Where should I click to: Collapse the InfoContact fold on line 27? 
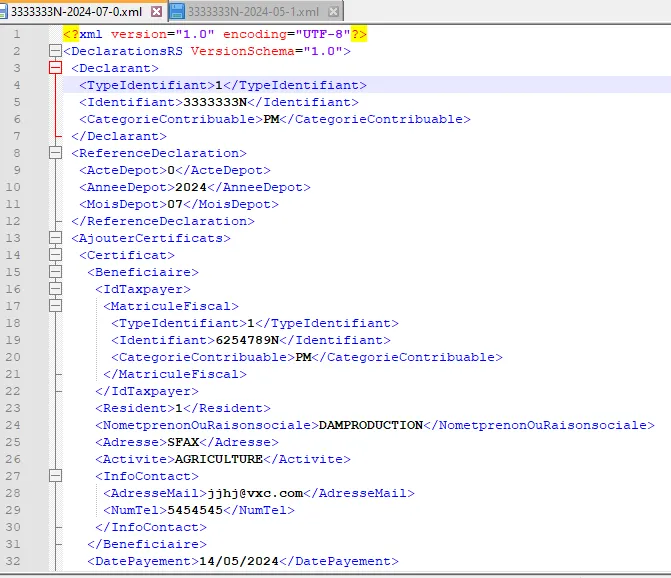coord(55,476)
